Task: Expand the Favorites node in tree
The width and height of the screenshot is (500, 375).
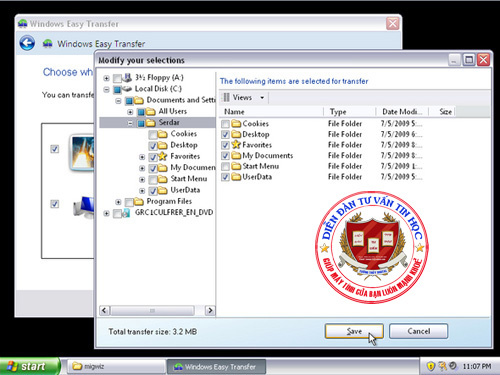Action: [142, 157]
